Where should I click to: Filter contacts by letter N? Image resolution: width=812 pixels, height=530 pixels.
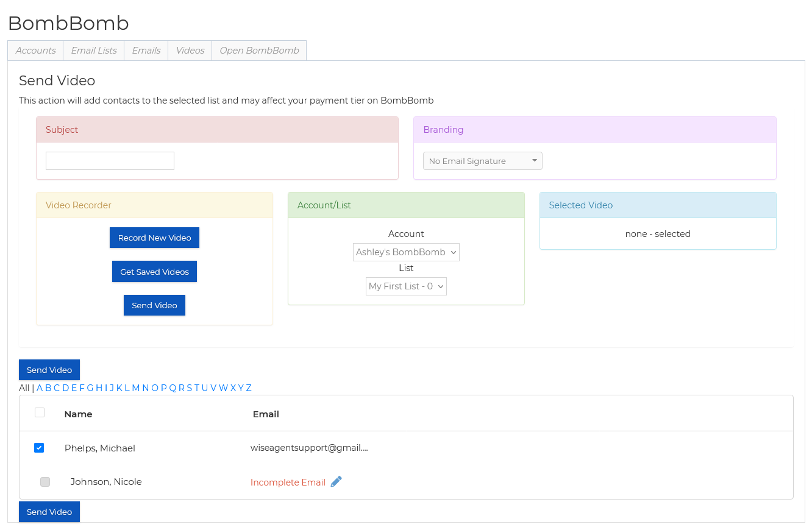pyautogui.click(x=146, y=388)
